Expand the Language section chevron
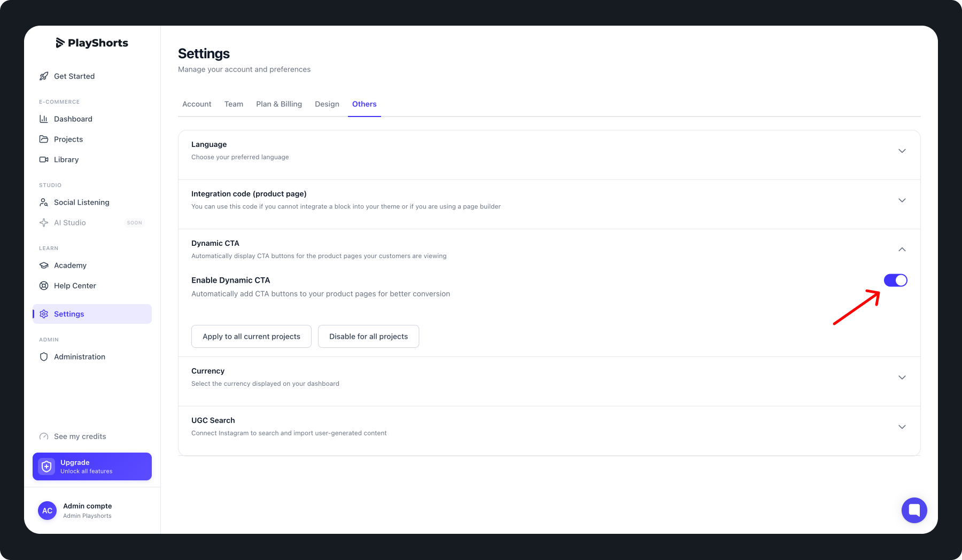 [x=902, y=151]
